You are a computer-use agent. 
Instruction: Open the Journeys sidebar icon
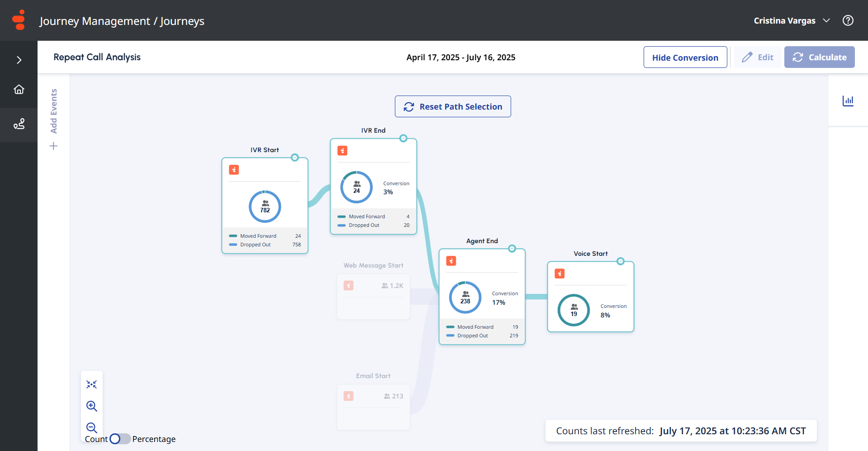click(19, 124)
